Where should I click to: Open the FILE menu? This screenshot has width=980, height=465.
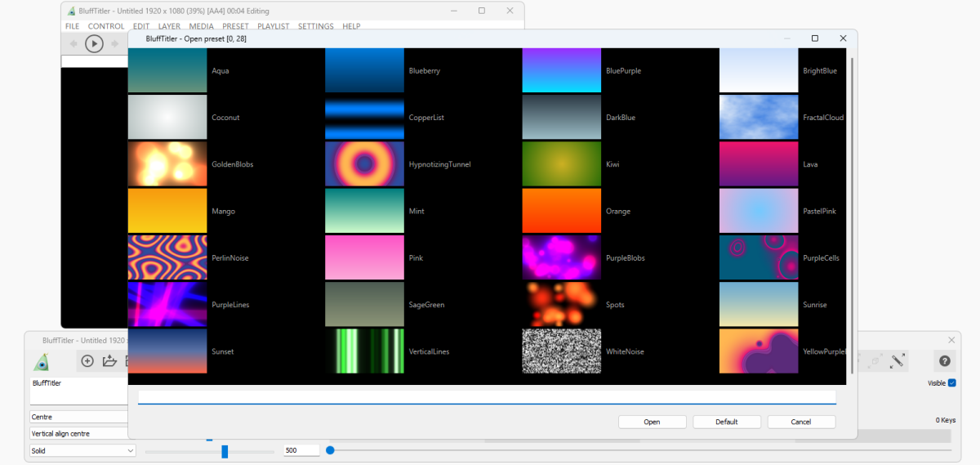[72, 26]
